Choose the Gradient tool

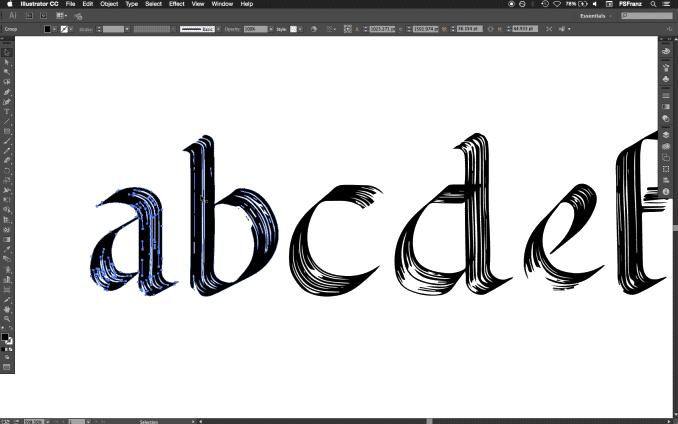6,239
